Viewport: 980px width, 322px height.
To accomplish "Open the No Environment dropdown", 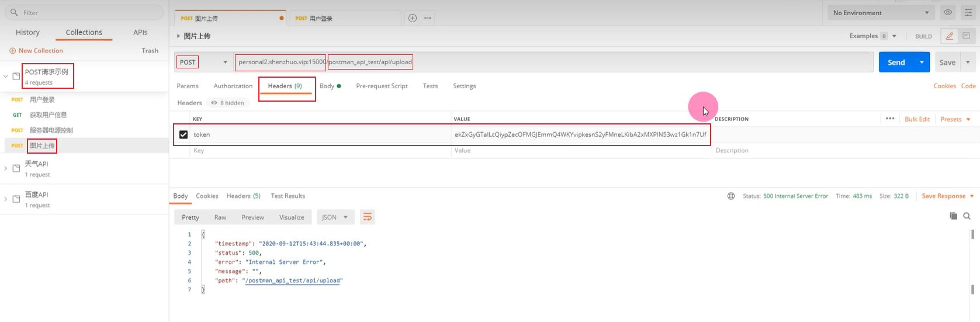I will pos(880,13).
